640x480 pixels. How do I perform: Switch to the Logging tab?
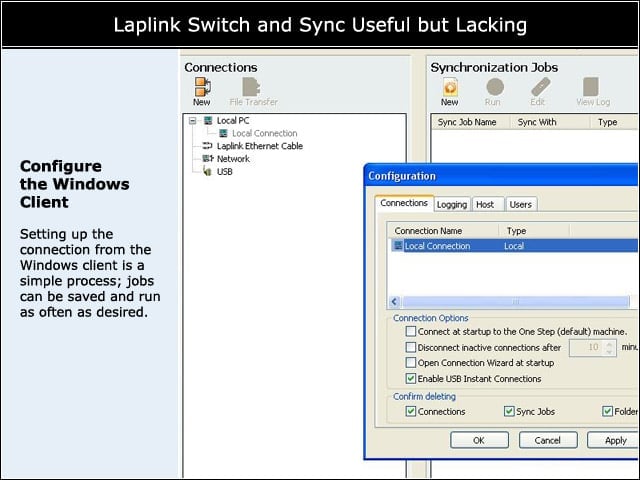452,204
